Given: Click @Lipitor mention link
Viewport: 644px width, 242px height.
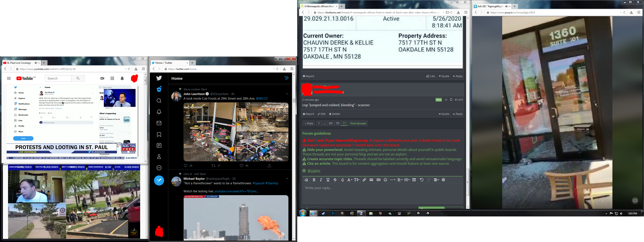Looking at the screenshot, I should tap(314, 171).
